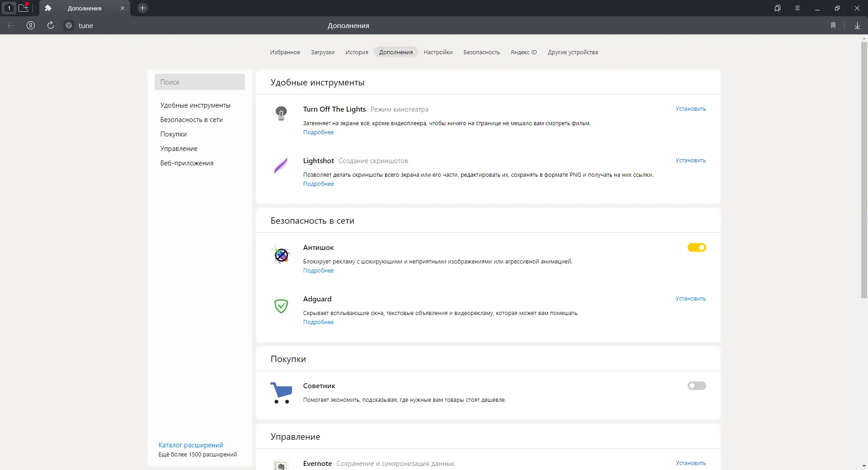Image resolution: width=868 pixels, height=470 pixels.
Task: Focus the Поиск search field
Action: click(200, 82)
